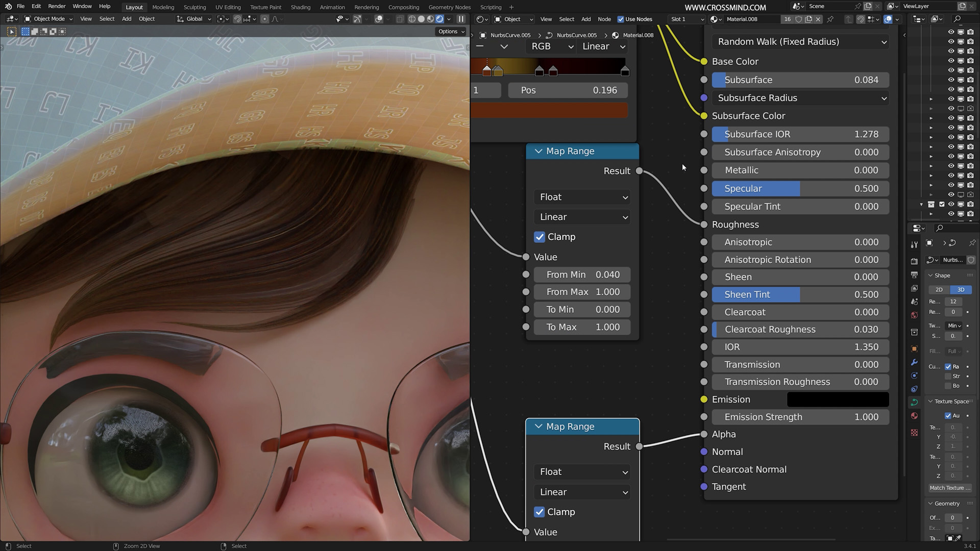Screen dimensions: 980x551
Task: Switch to the Shading workspace tab
Action: click(300, 7)
